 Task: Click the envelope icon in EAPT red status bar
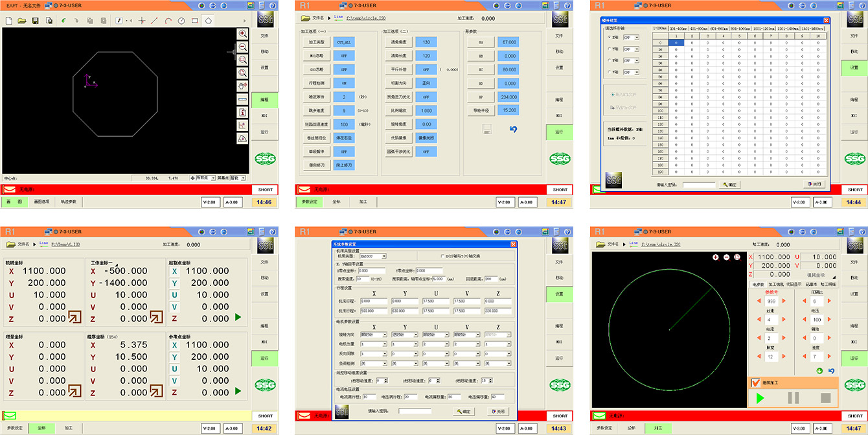tap(10, 190)
